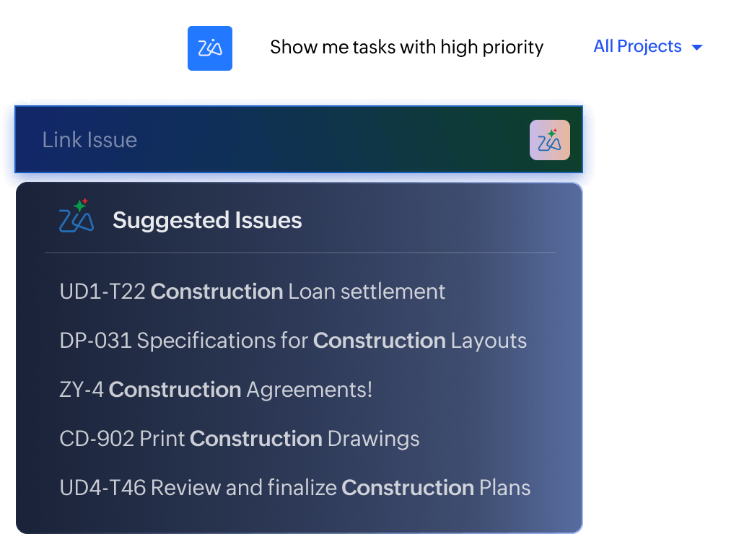The image size is (739, 560).
Task: Select suggested issue UD1-T22 Construction Loan settlement
Action: pos(251,292)
